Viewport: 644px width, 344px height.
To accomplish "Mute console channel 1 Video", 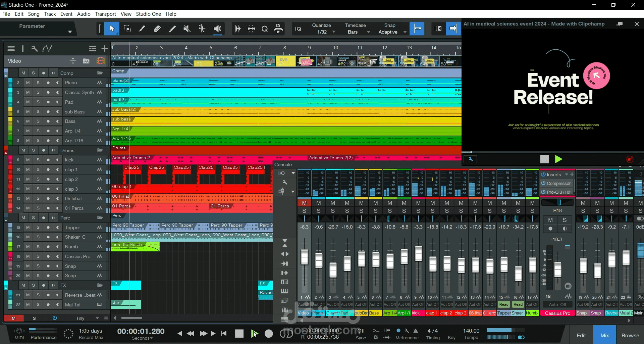I will point(304,203).
